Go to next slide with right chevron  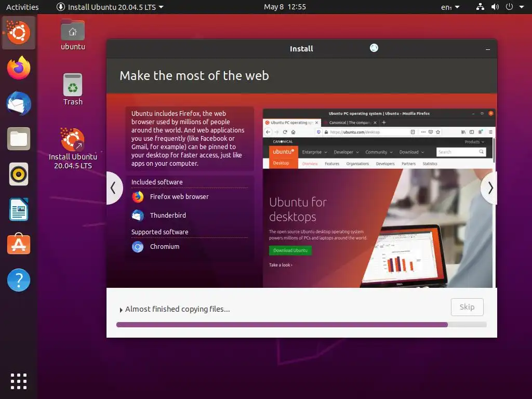coord(489,188)
